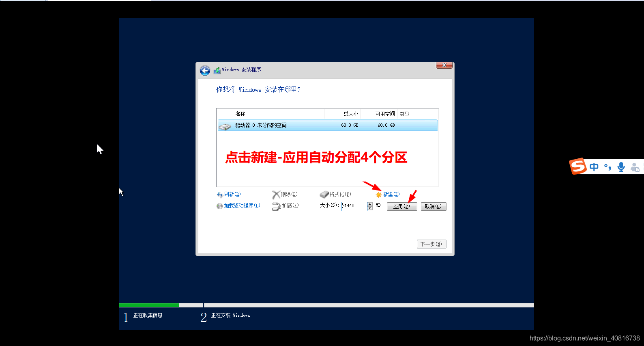Click step 1 正在收集信息 label
The height and width of the screenshot is (346, 644).
coord(148,316)
